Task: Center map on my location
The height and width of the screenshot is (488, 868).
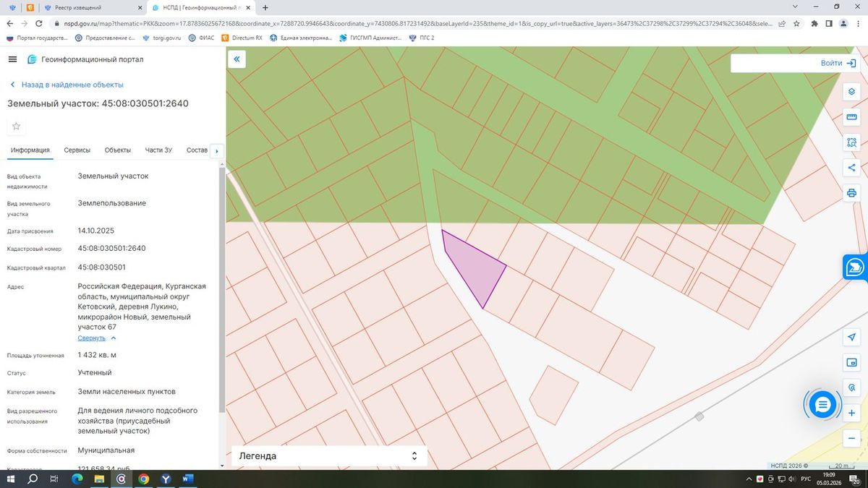Action: [x=851, y=338]
